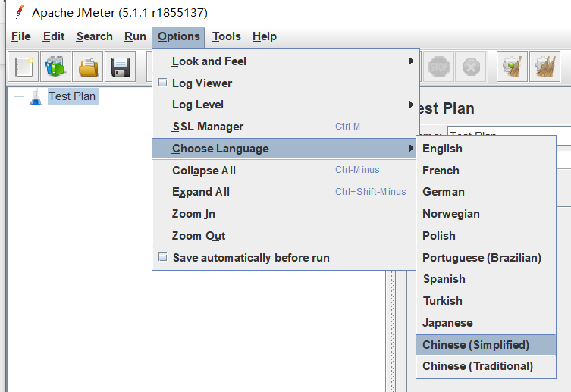Open the Templates toolbar icon
Viewport: 571px width, 392px height.
[x=55, y=67]
